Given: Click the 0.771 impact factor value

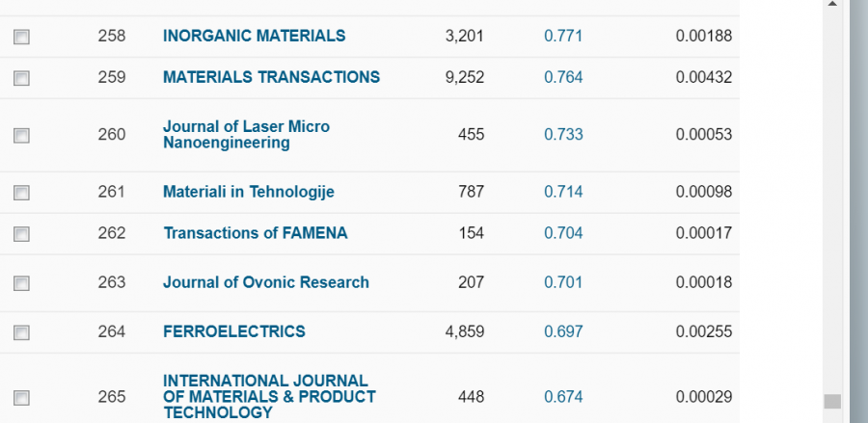Looking at the screenshot, I should point(563,36).
